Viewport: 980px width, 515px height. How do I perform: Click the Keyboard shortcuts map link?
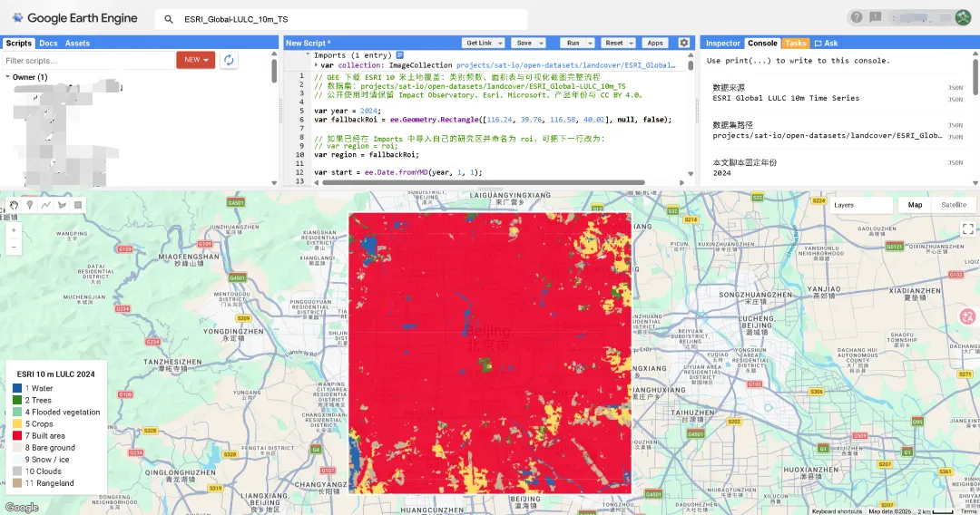837,511
